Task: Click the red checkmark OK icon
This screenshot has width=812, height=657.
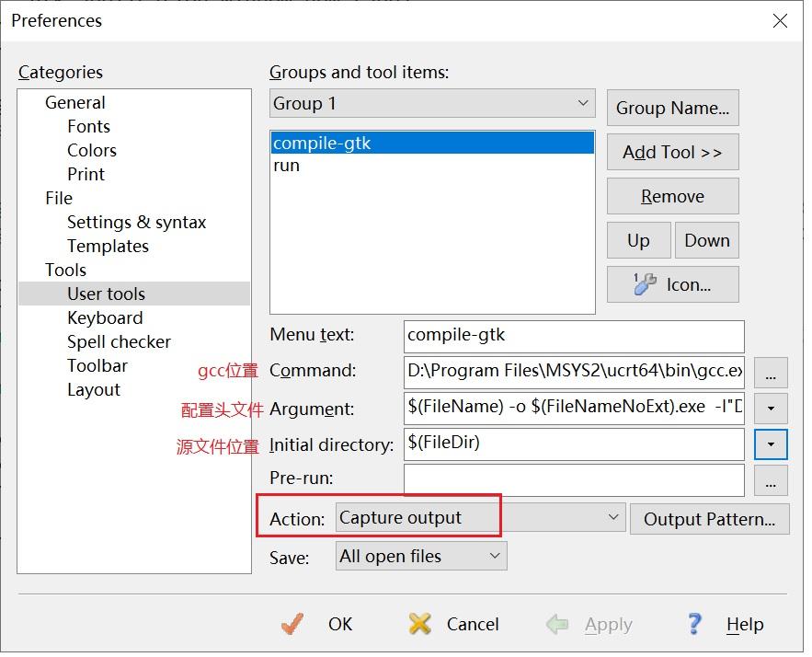Action: [x=292, y=624]
